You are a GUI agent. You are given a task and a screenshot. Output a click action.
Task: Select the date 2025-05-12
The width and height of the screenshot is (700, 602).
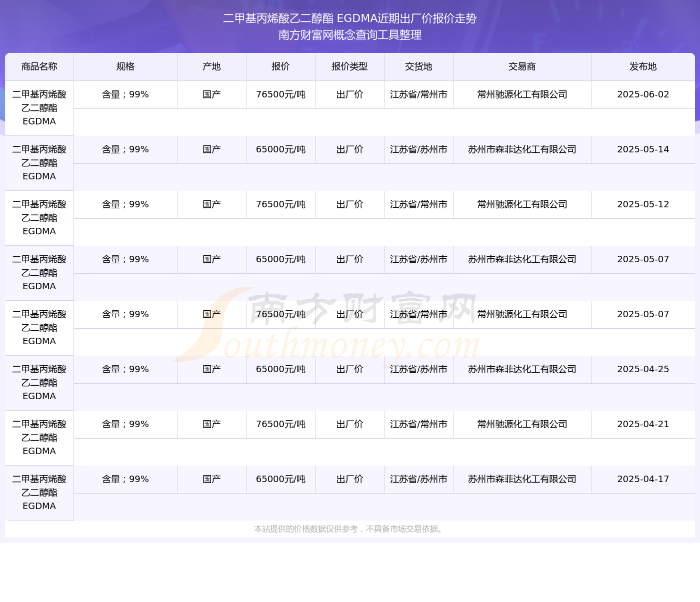coord(643,204)
